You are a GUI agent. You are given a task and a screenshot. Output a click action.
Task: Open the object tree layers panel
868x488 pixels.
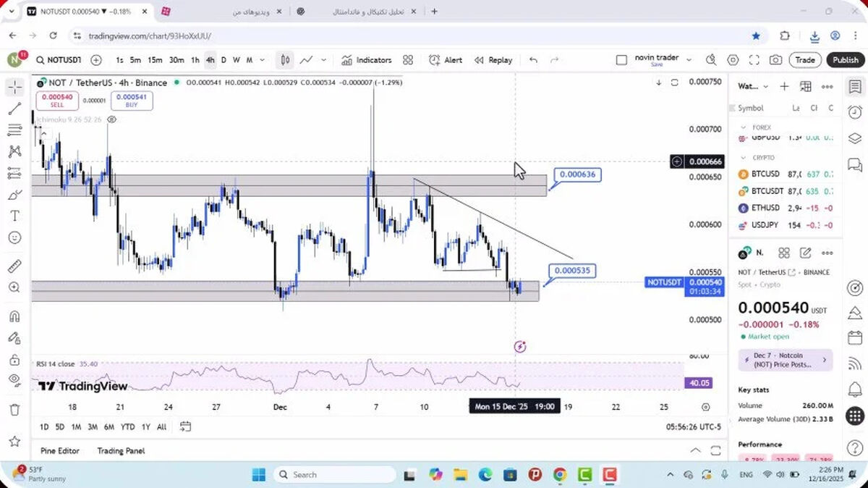click(855, 138)
